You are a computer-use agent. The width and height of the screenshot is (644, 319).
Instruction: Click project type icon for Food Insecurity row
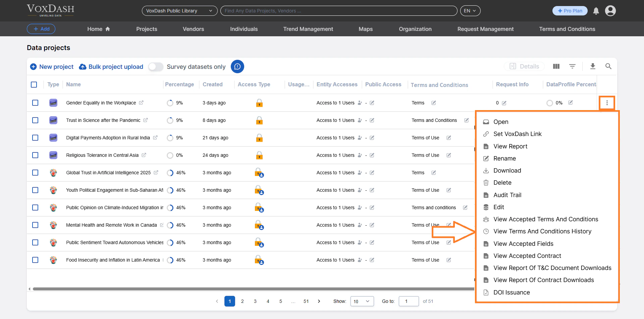tap(53, 260)
